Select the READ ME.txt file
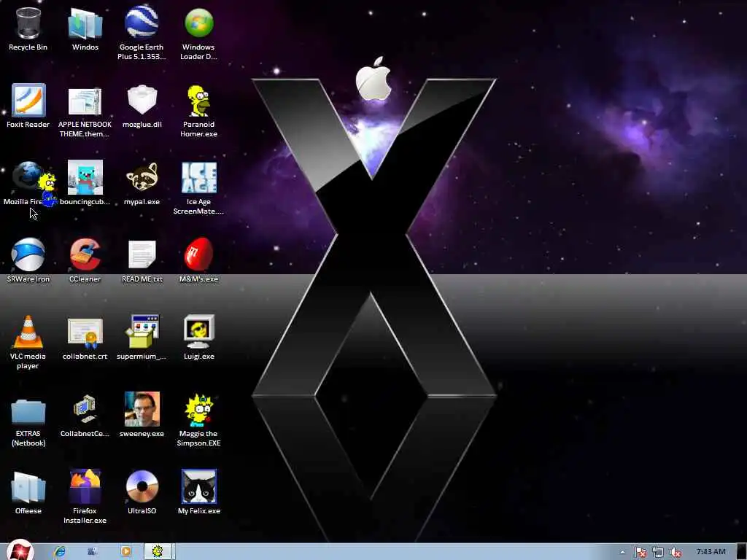 pos(142,254)
